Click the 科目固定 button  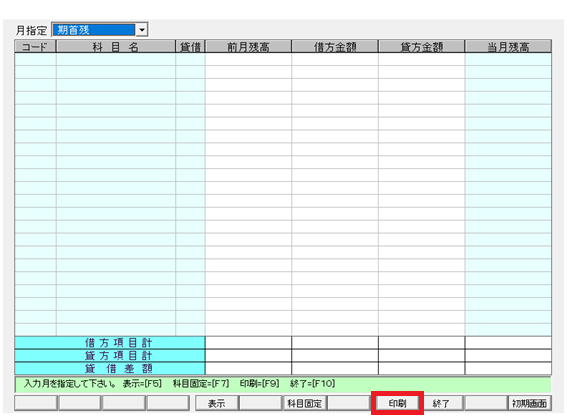(x=304, y=403)
